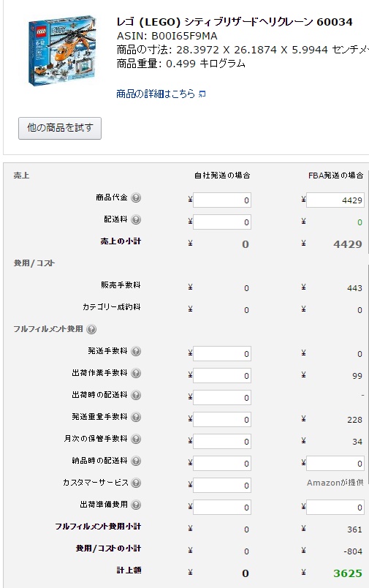Click the 費用/コスト section heading
Image resolution: width=369 pixels, height=588 pixels.
[x=34, y=263]
